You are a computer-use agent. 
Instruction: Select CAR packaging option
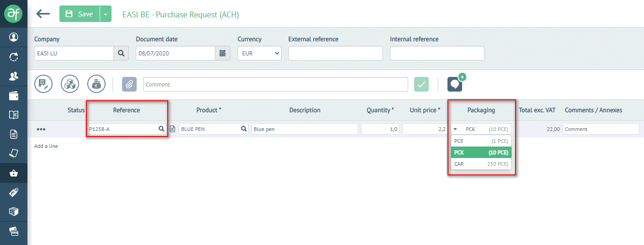point(481,164)
